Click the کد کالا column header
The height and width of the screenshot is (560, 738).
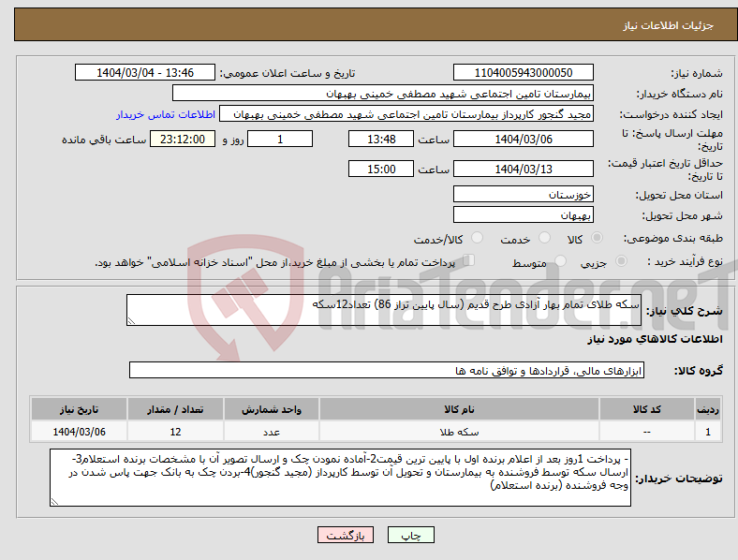(x=647, y=409)
